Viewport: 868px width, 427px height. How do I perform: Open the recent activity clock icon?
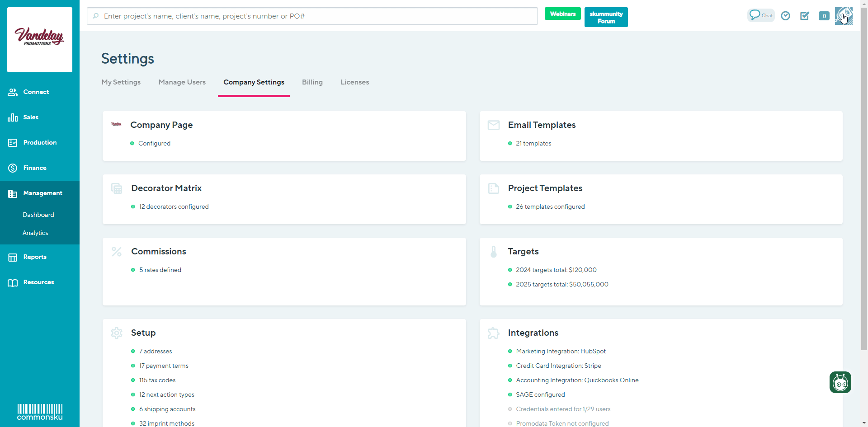click(785, 15)
